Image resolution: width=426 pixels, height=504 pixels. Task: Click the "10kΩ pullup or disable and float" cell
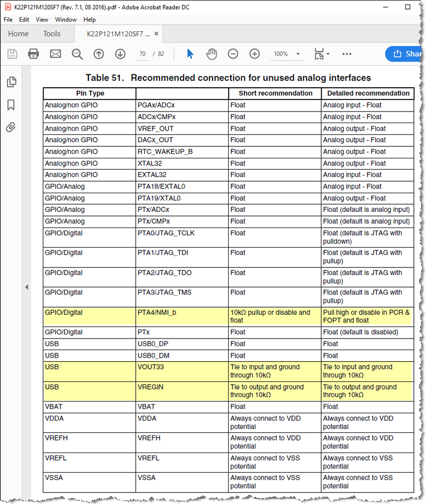[275, 316]
